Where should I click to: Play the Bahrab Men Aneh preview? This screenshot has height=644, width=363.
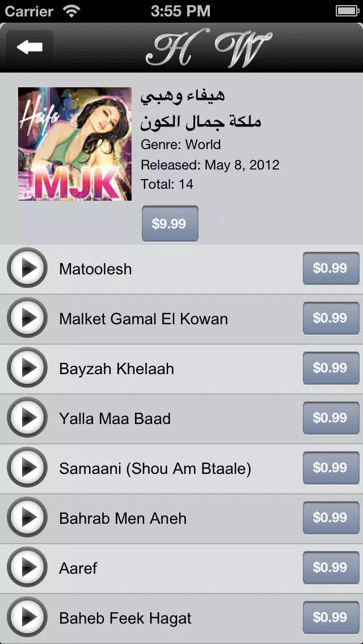(x=27, y=518)
